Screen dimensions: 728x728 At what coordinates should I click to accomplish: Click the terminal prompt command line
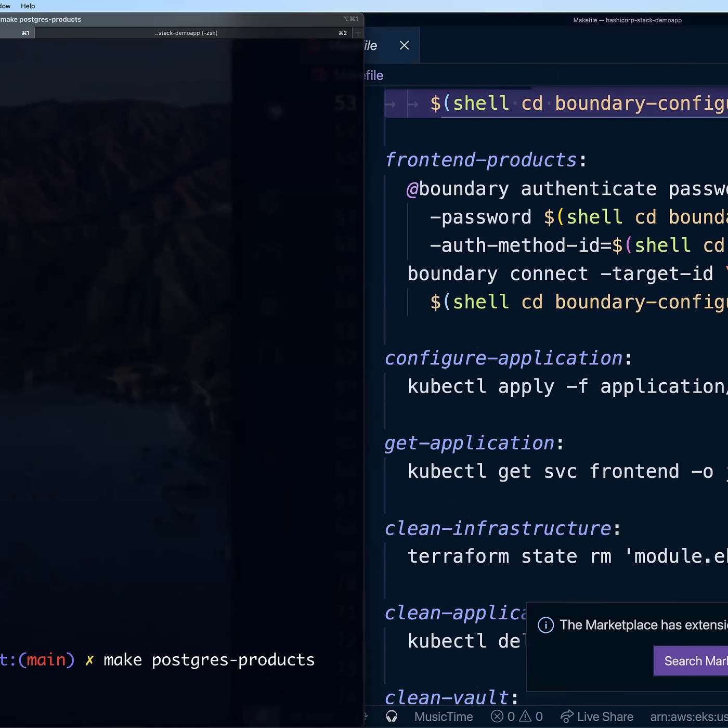[x=208, y=660]
